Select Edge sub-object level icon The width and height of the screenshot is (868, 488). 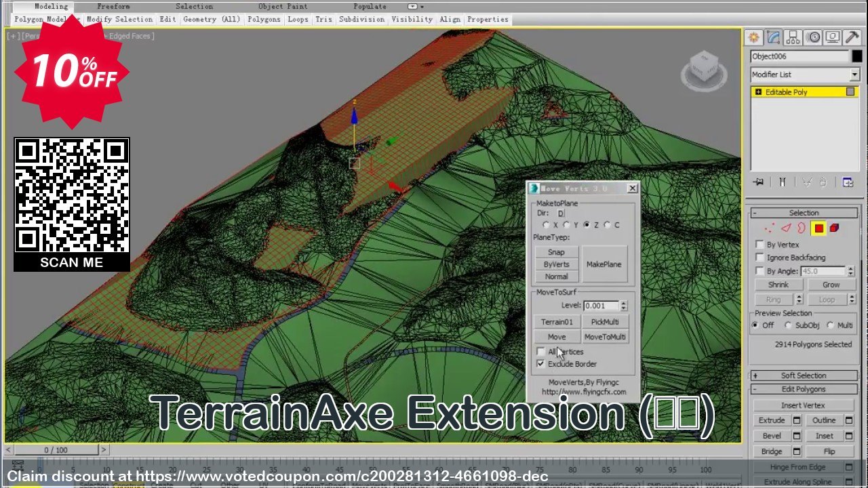[x=786, y=228]
